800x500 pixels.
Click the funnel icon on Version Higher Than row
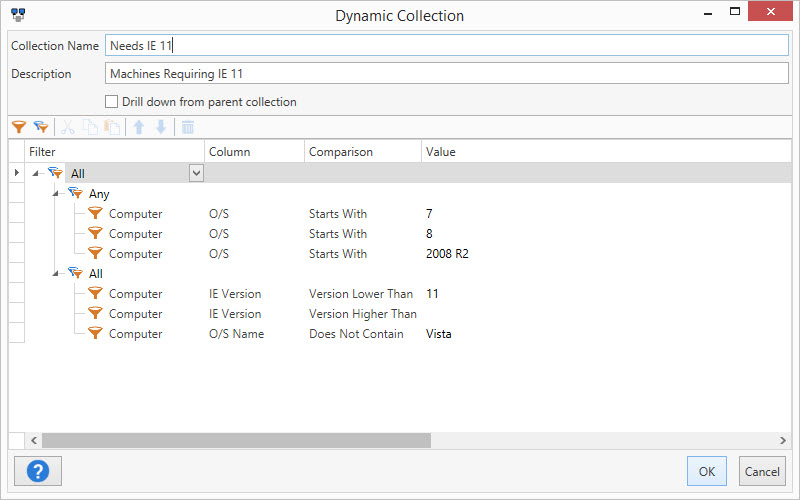click(x=95, y=313)
